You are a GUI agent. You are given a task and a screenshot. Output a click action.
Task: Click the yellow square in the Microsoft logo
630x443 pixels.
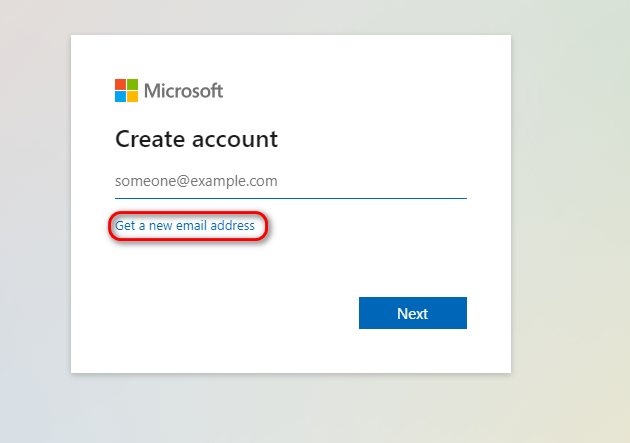tap(132, 97)
